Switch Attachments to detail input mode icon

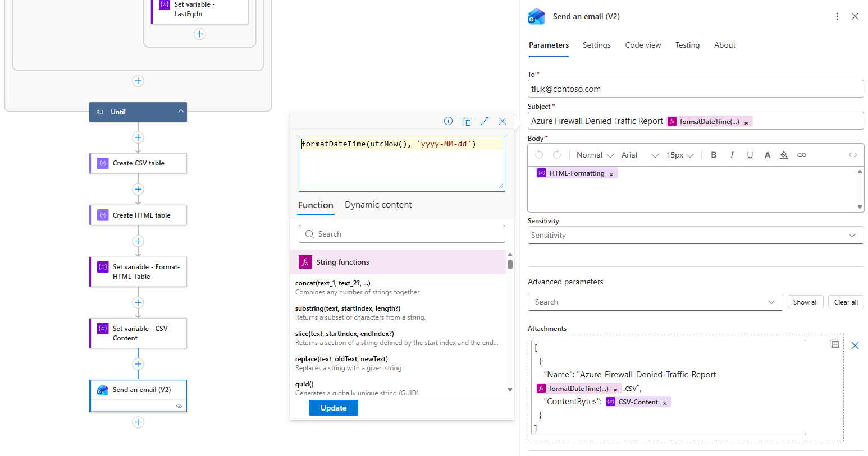click(x=834, y=343)
